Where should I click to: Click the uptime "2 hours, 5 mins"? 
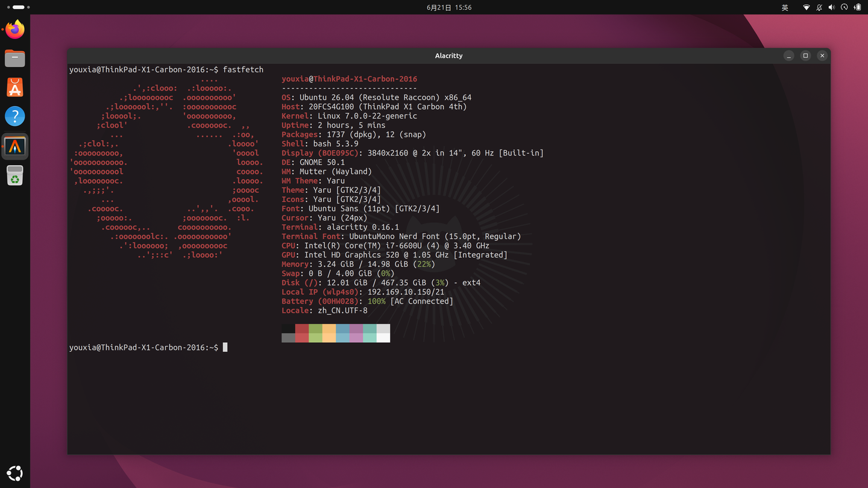tap(351, 125)
